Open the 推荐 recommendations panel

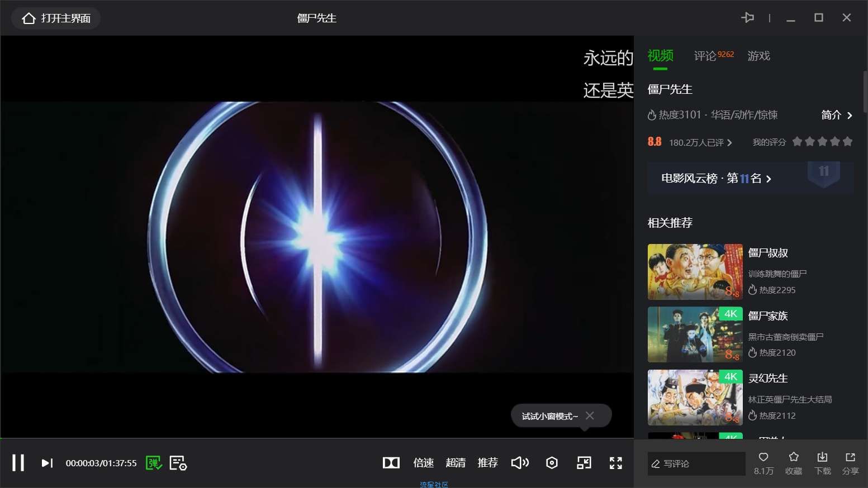coord(488,463)
